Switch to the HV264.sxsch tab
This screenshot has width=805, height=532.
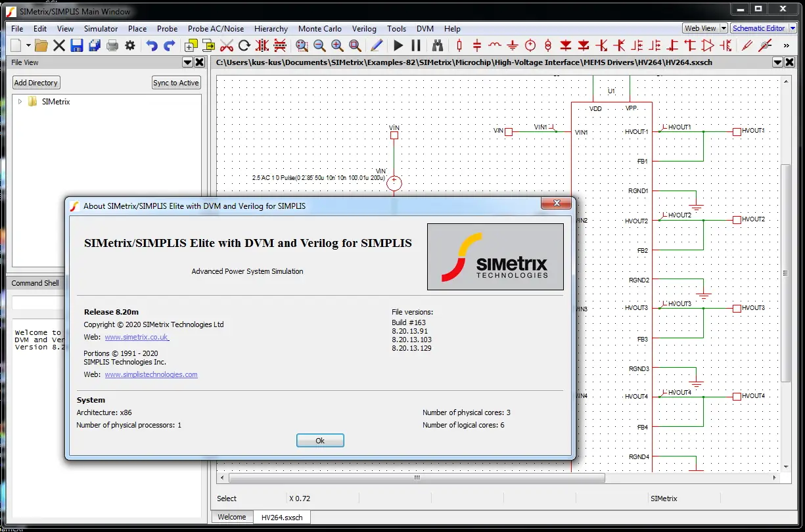[282, 518]
